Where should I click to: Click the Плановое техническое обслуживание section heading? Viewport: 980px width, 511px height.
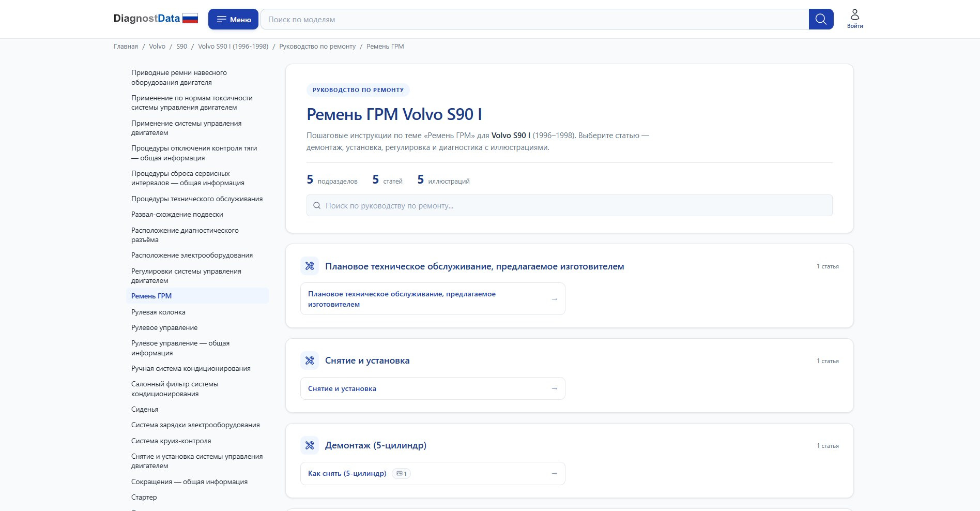click(474, 266)
